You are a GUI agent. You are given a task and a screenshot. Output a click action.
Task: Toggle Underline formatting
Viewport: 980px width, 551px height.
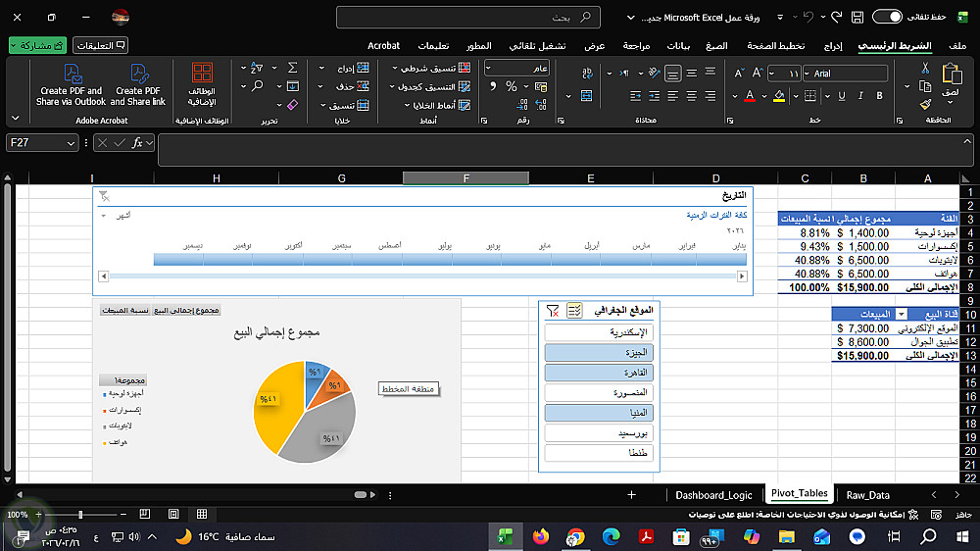pos(842,96)
